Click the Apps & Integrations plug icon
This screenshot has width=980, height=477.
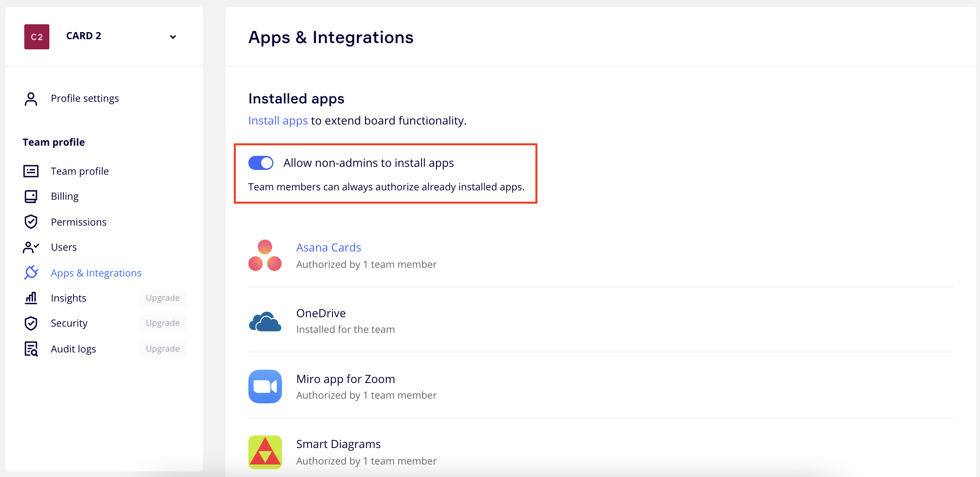tap(31, 273)
